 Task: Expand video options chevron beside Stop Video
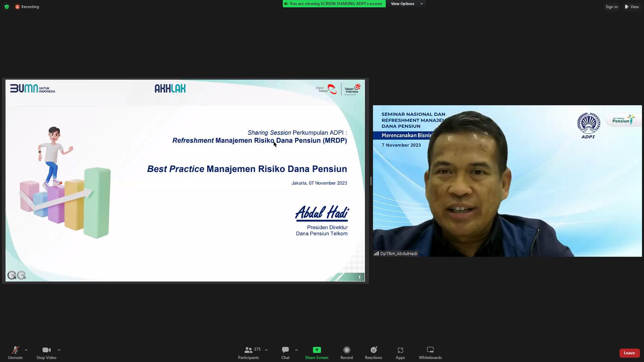(59, 350)
